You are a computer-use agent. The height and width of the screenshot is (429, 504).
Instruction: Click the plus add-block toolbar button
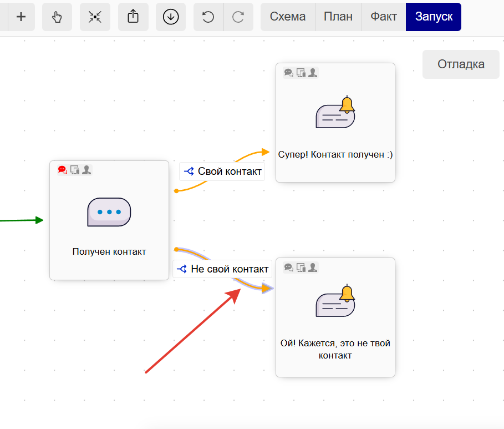[21, 17]
